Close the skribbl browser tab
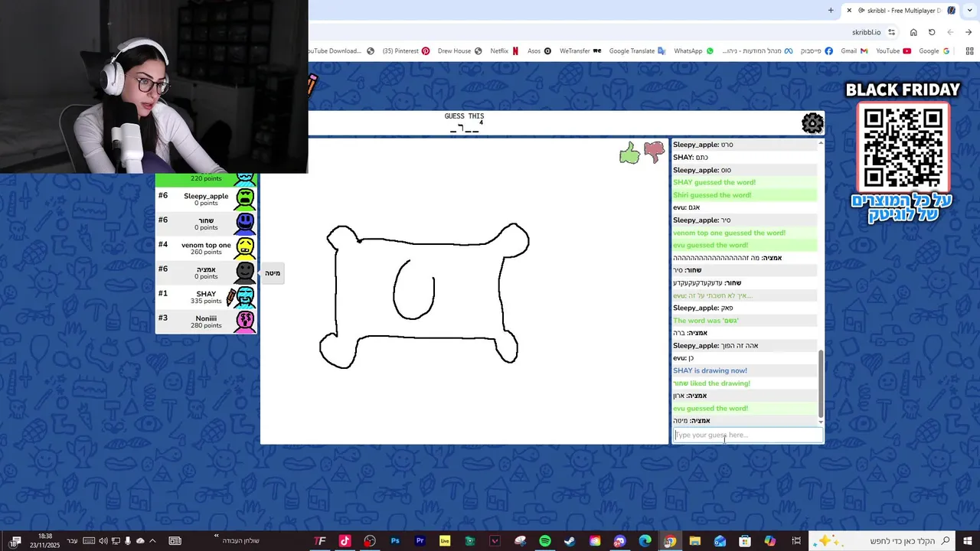Image resolution: width=980 pixels, height=551 pixels. coord(849,10)
